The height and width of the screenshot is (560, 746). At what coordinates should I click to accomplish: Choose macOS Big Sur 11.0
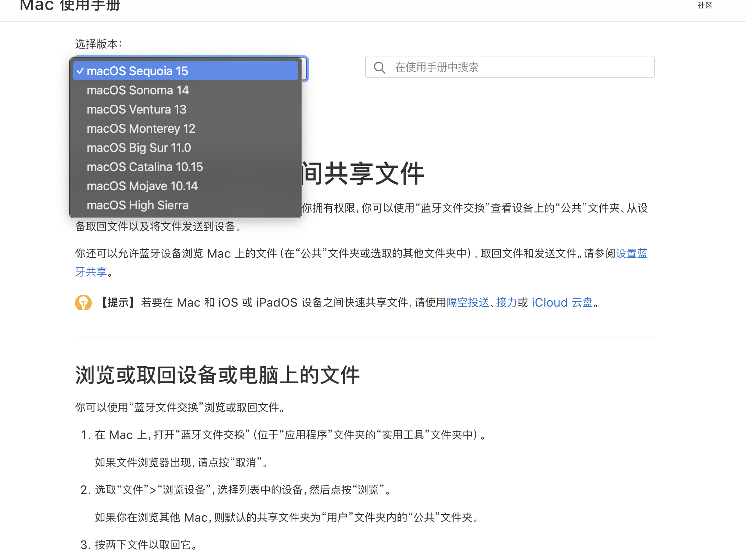pos(139,148)
